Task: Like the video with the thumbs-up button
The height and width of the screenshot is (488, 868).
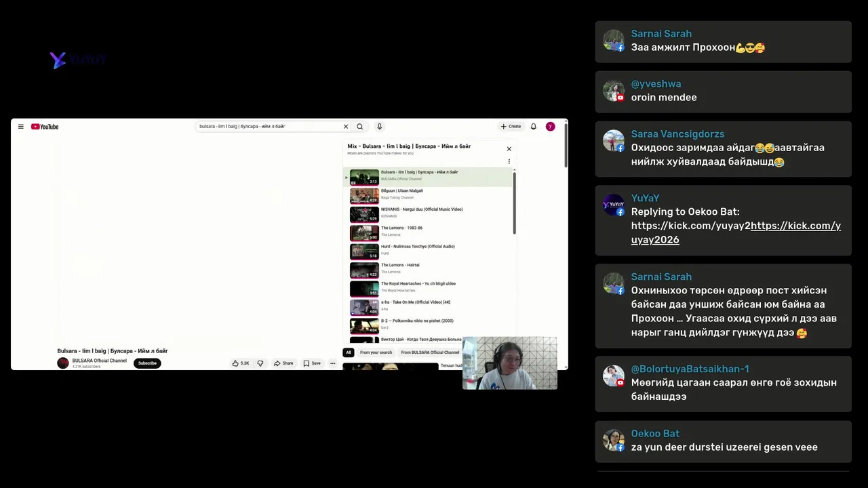Action: click(x=241, y=363)
